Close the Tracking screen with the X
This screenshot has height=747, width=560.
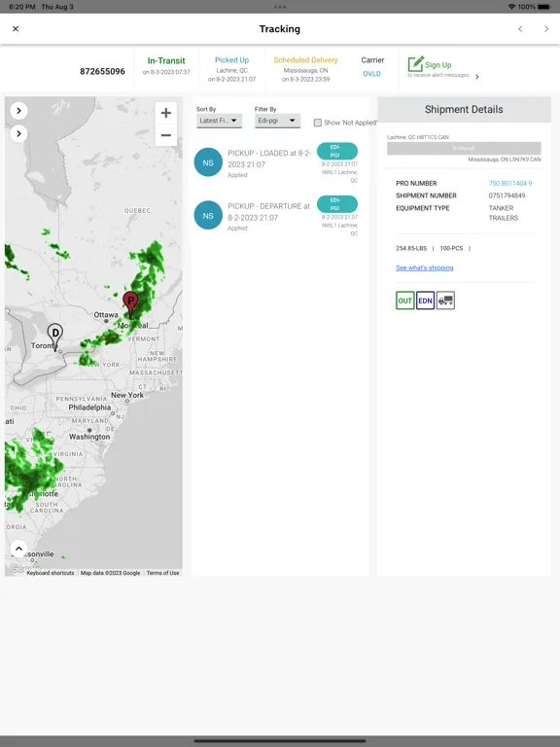(16, 28)
